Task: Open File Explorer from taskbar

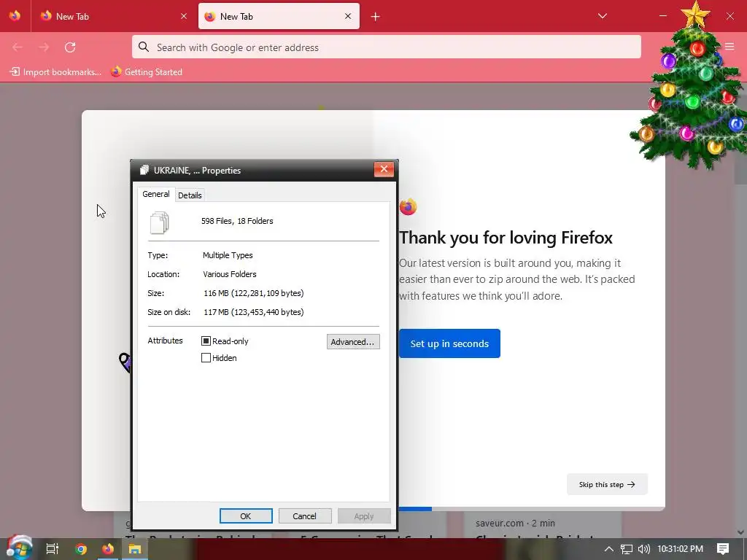Action: (x=135, y=549)
